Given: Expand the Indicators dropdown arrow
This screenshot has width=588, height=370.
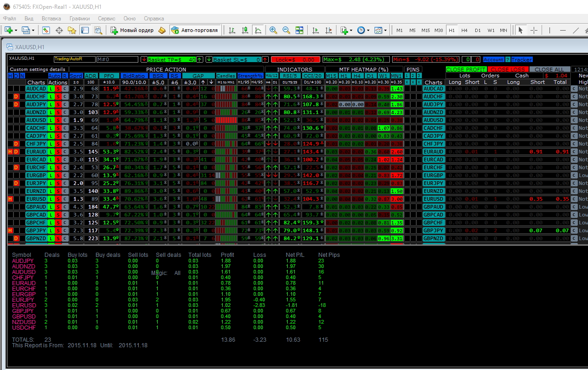Looking at the screenshot, I should 351,30.
